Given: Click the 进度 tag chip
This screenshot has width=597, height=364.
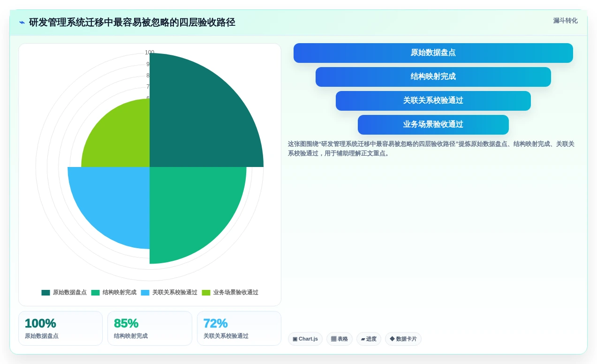Looking at the screenshot, I should coord(369,339).
